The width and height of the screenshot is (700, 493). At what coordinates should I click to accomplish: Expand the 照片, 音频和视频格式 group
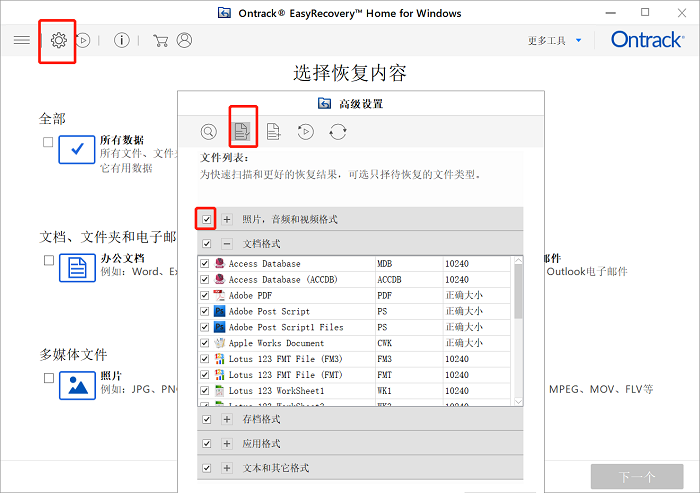click(x=227, y=219)
